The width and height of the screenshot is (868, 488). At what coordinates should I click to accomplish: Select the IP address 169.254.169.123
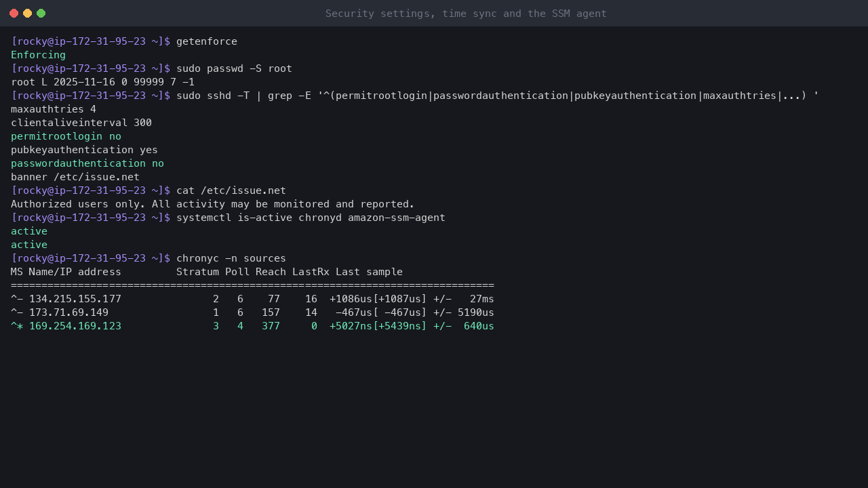(x=75, y=326)
